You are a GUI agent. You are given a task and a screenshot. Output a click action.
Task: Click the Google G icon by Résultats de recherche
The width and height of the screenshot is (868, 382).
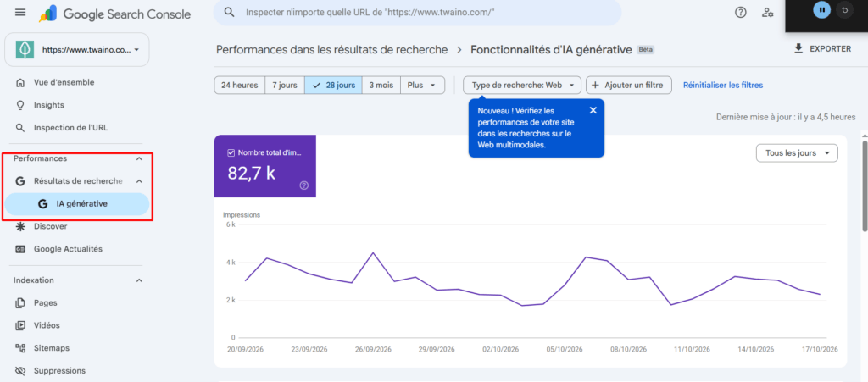[20, 180]
